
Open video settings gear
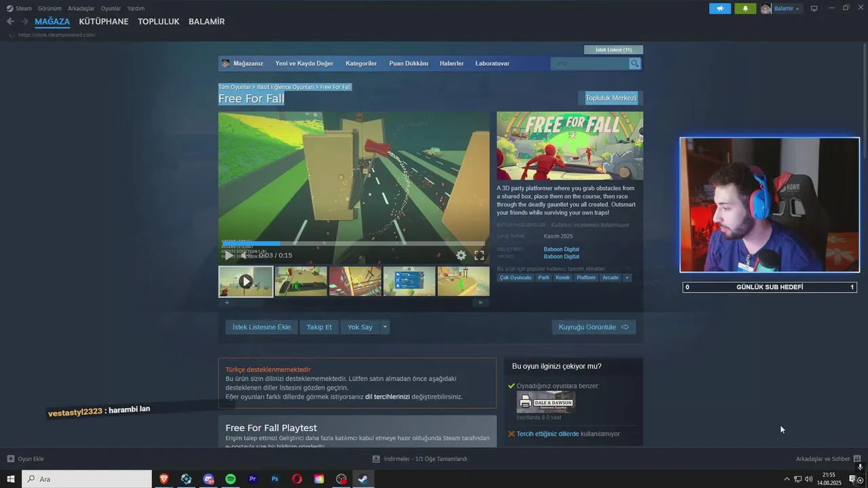[x=461, y=256]
